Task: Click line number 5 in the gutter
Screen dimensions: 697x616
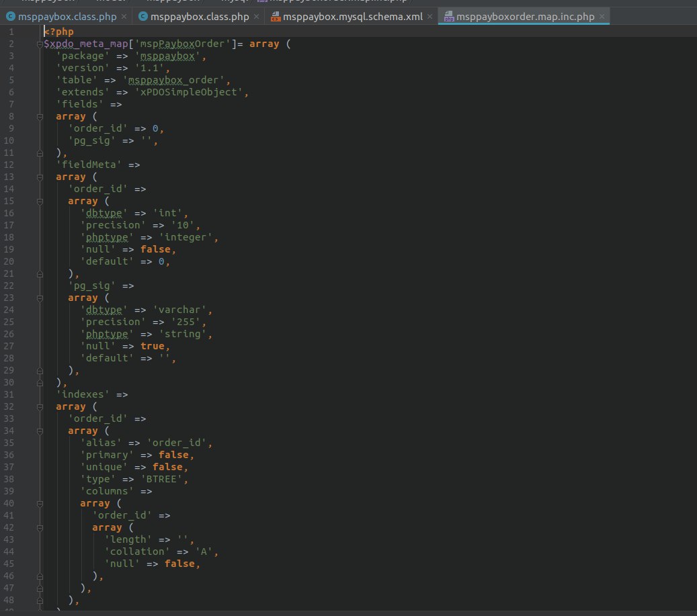Action: click(11, 81)
